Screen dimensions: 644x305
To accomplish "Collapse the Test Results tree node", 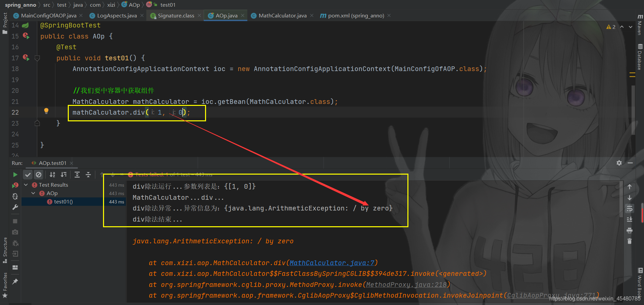I will (x=26, y=185).
